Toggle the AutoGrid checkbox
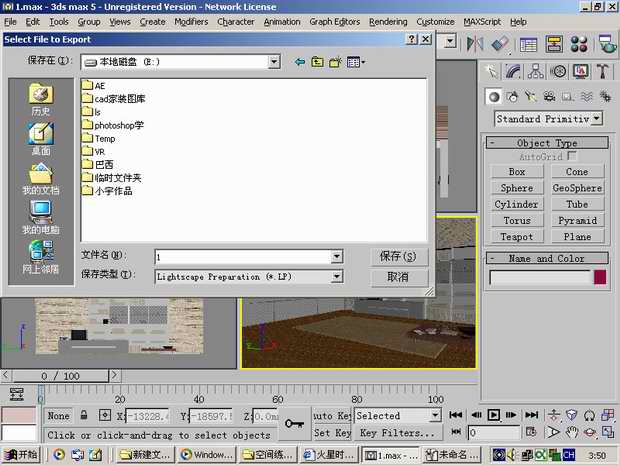 click(572, 156)
